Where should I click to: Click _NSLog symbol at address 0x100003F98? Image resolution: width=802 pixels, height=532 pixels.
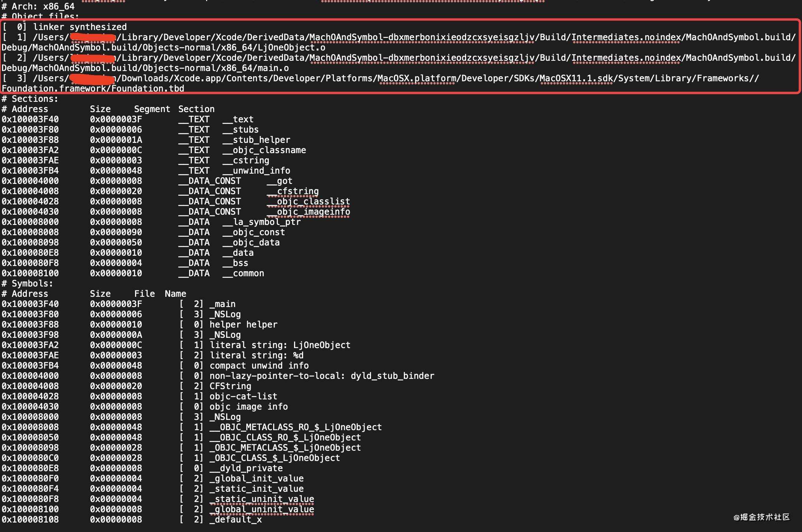[x=225, y=335]
